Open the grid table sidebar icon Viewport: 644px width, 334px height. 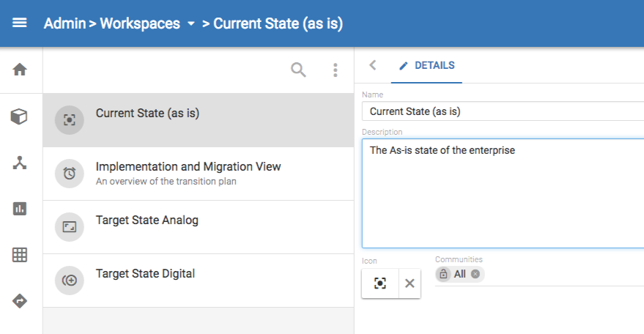(20, 255)
